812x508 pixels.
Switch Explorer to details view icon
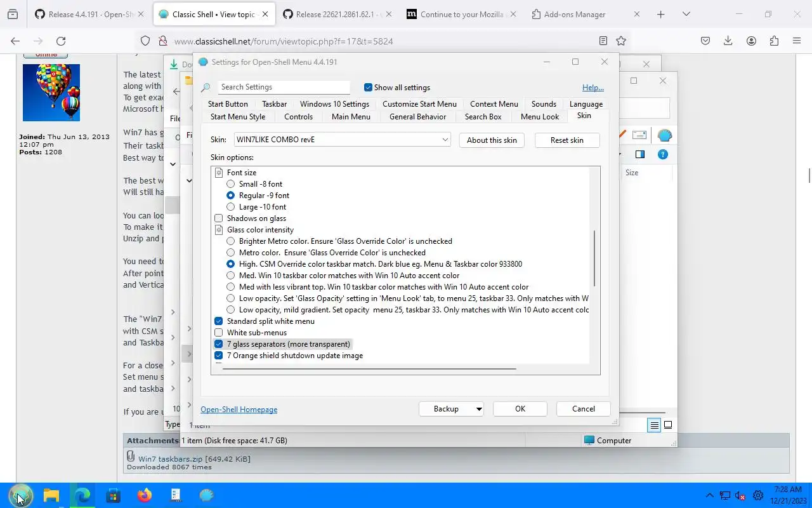[x=654, y=425]
